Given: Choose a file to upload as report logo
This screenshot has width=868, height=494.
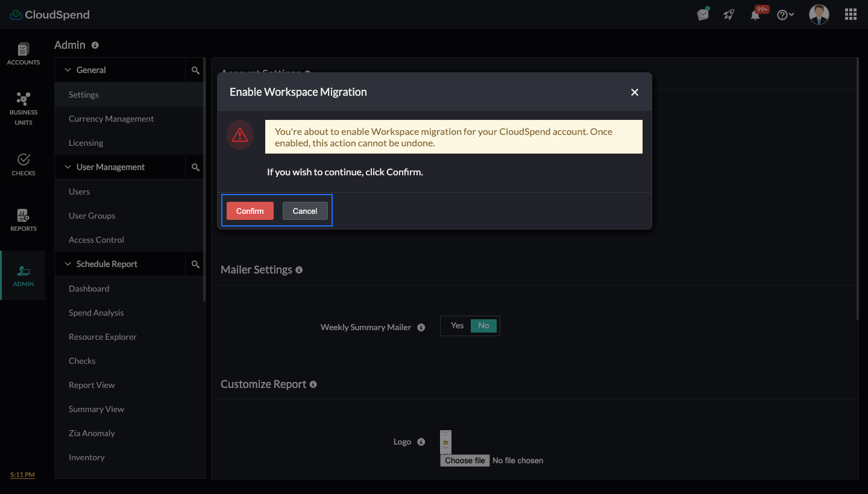Looking at the screenshot, I should 464,460.
